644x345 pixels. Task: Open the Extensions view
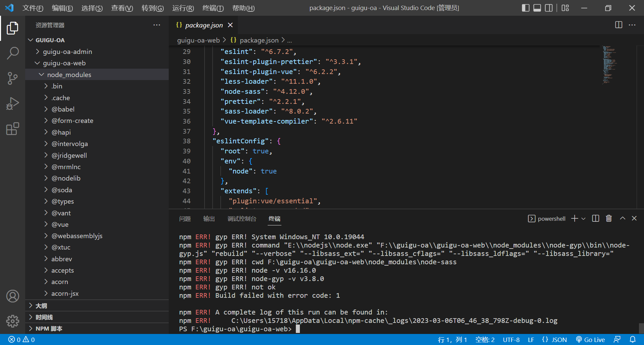(x=12, y=129)
